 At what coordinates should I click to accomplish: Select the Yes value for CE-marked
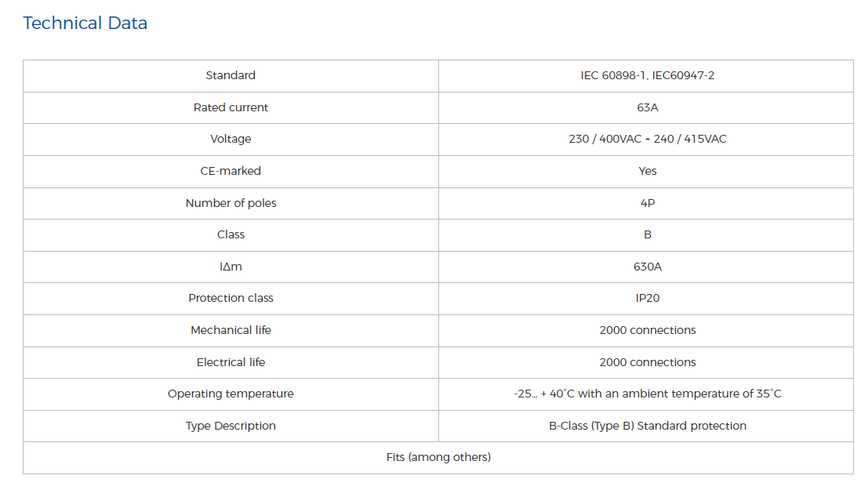click(x=647, y=171)
